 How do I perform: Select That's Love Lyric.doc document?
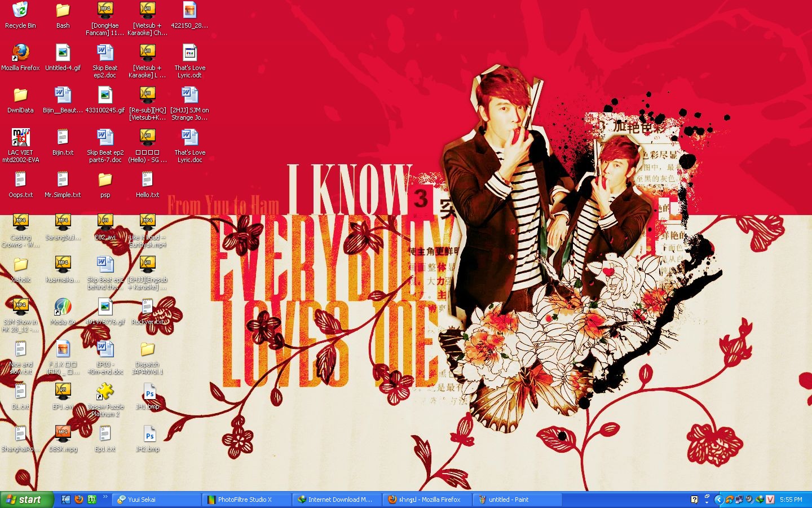click(x=189, y=146)
